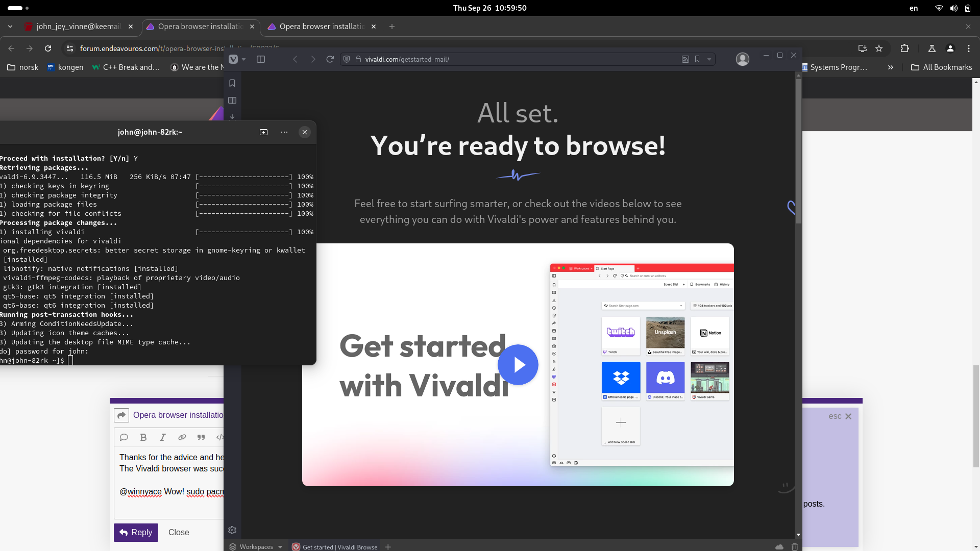Toggle italic formatting in reply editor
The width and height of the screenshot is (980, 551).
pos(163,437)
